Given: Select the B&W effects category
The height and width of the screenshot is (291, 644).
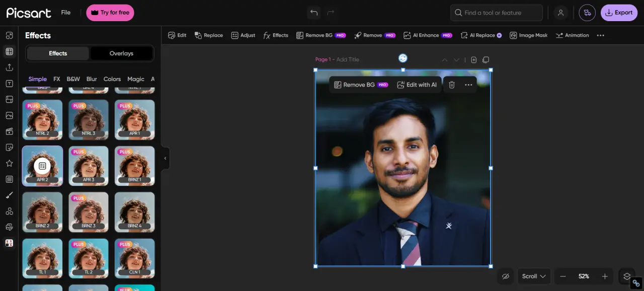Looking at the screenshot, I should point(73,79).
